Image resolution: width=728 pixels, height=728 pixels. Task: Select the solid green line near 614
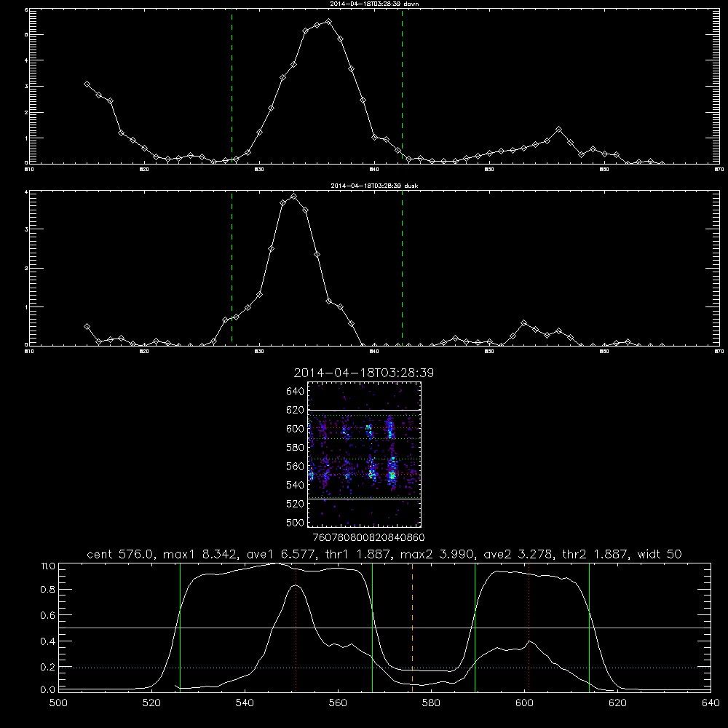[x=589, y=628]
